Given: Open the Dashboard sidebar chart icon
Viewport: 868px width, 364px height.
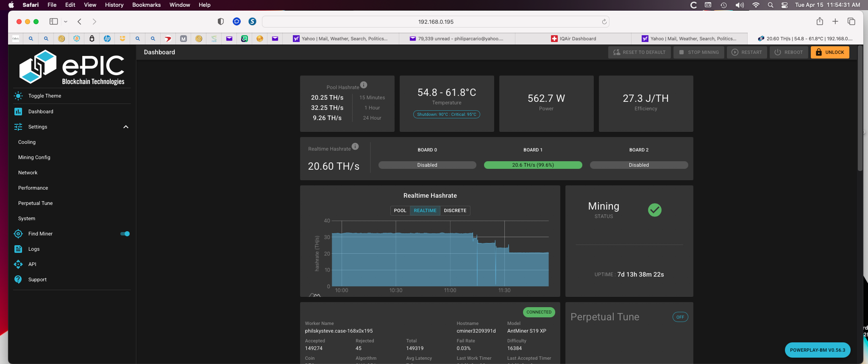Looking at the screenshot, I should pyautogui.click(x=18, y=112).
